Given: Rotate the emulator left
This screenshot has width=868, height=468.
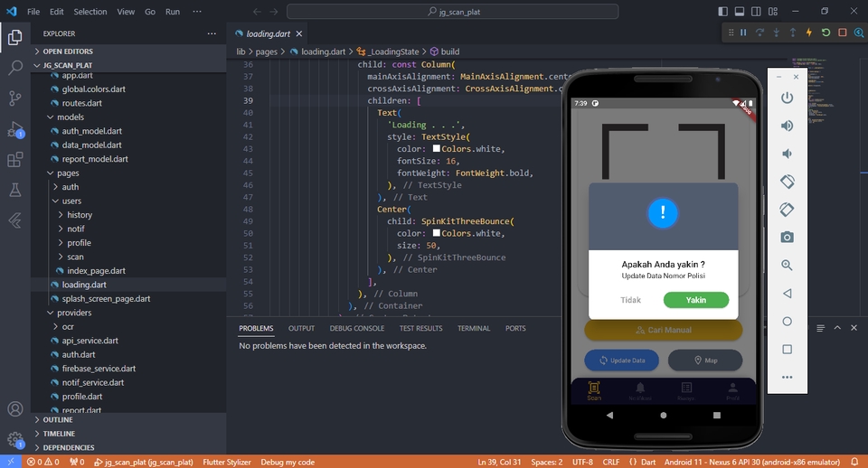Looking at the screenshot, I should coord(787,182).
